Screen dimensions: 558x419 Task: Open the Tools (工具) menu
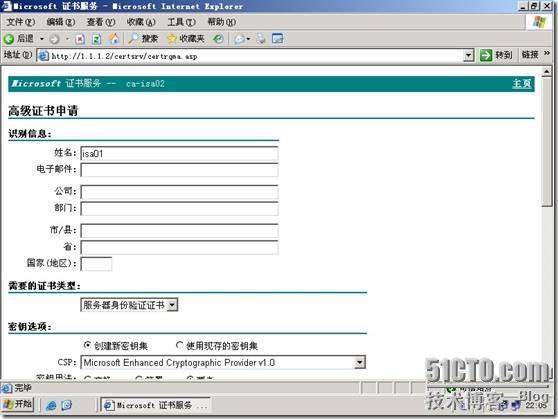181,22
